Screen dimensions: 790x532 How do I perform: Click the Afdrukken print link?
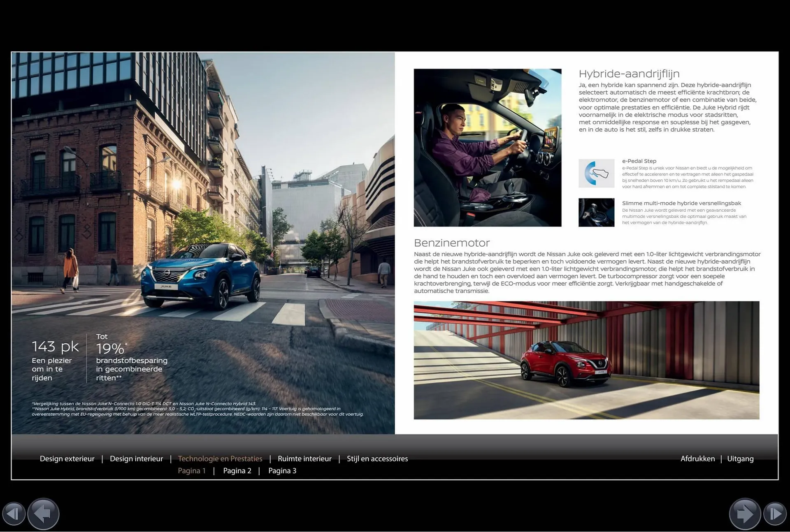pyautogui.click(x=697, y=459)
